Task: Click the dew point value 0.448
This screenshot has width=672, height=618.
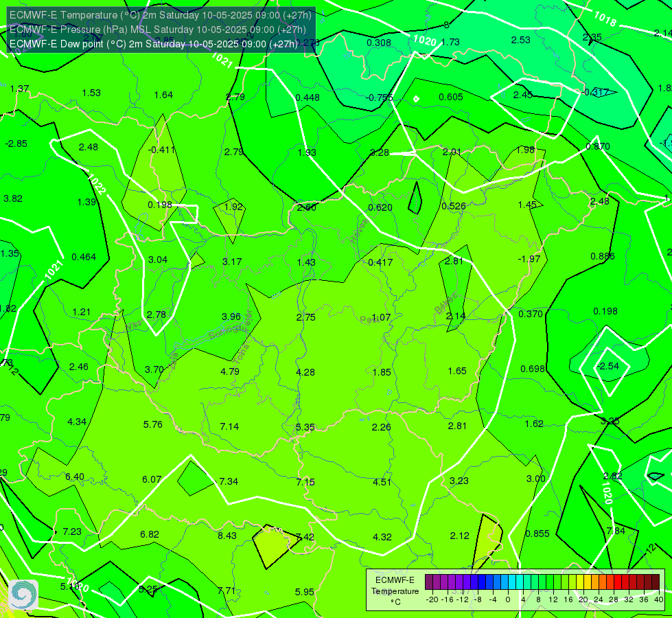Action: [x=308, y=98]
